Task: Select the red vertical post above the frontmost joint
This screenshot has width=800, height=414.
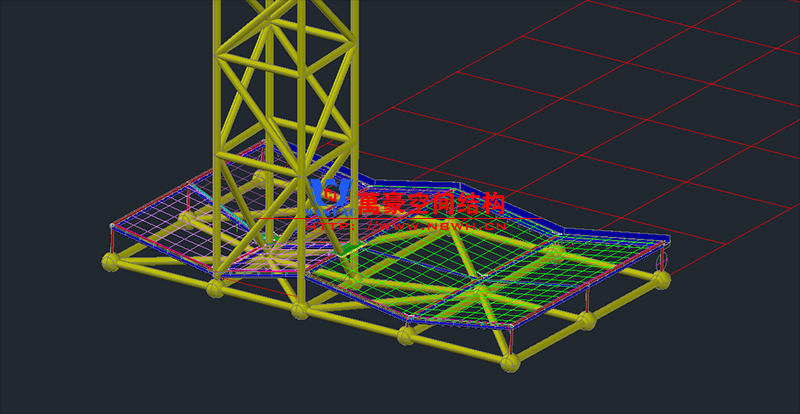Action: pyautogui.click(x=511, y=342)
